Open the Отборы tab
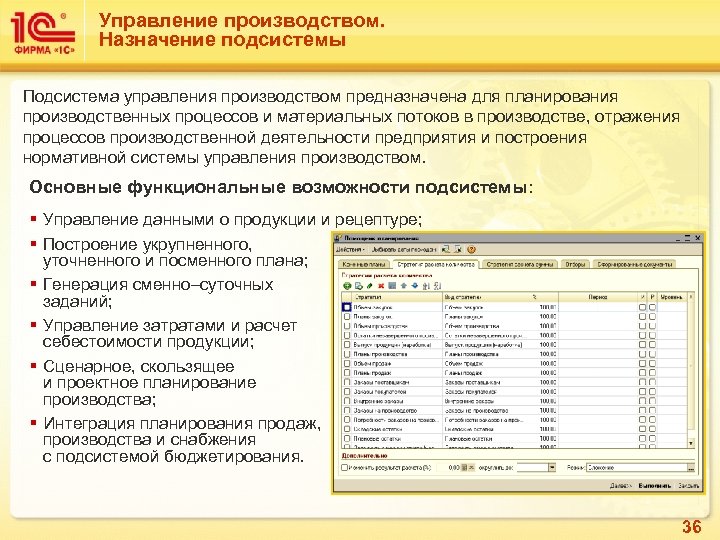The width and height of the screenshot is (720, 540). [575, 264]
